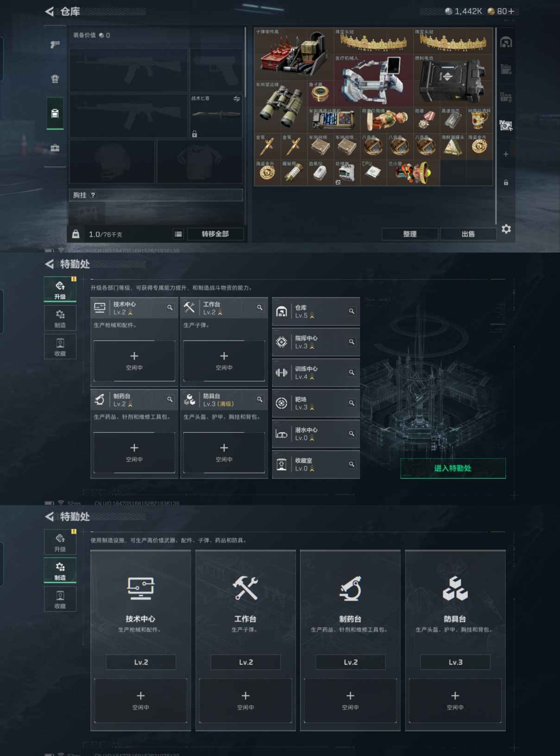This screenshot has height=756, width=560.
Task: Open the warehouse settings gear icon
Action: pyautogui.click(x=506, y=229)
